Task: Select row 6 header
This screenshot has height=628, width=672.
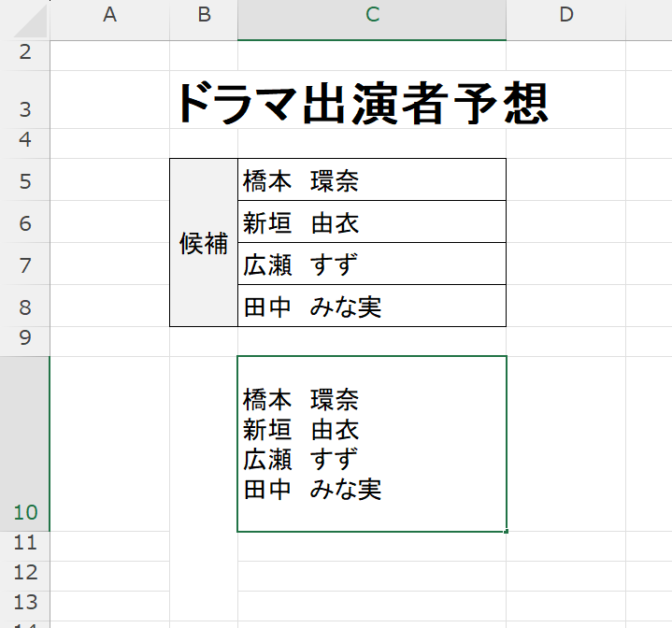Action: 24,222
